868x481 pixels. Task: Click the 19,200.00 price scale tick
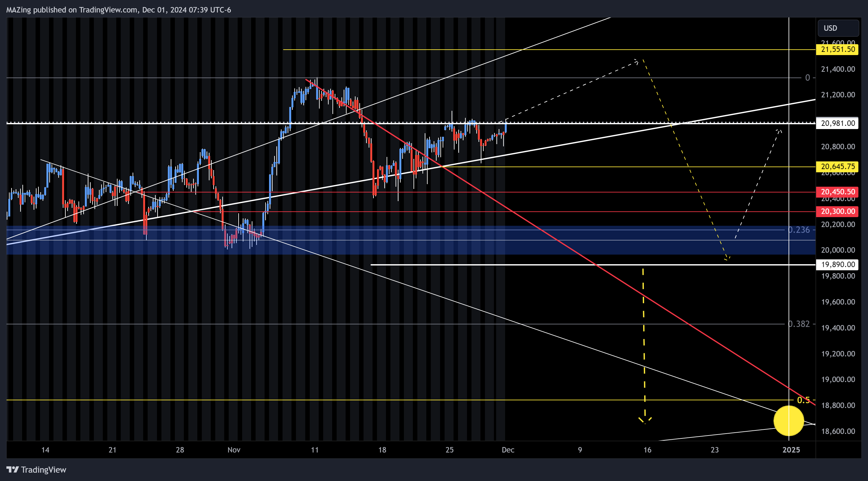click(838, 354)
